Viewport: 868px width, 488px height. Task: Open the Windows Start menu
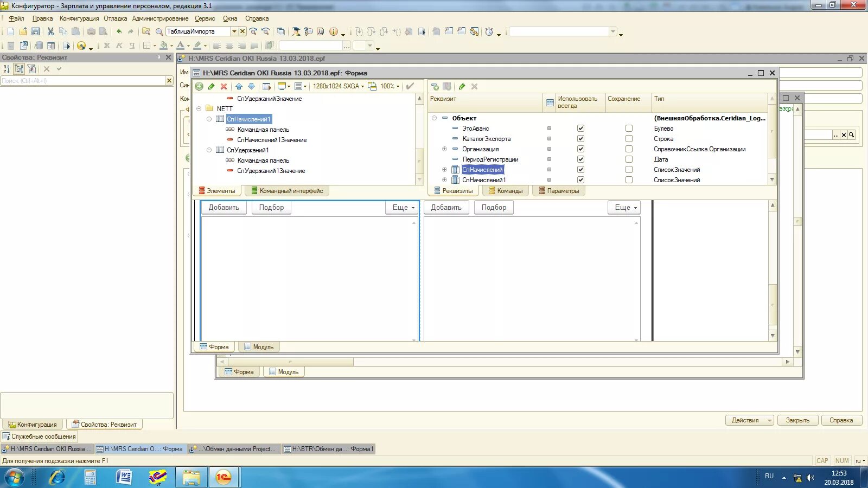tap(15, 477)
